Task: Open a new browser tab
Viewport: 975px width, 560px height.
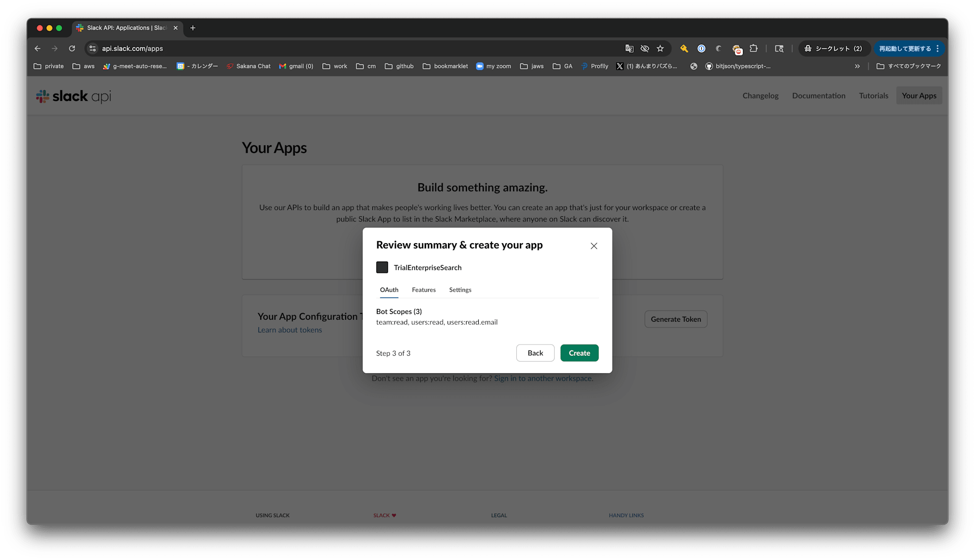Action: (193, 28)
